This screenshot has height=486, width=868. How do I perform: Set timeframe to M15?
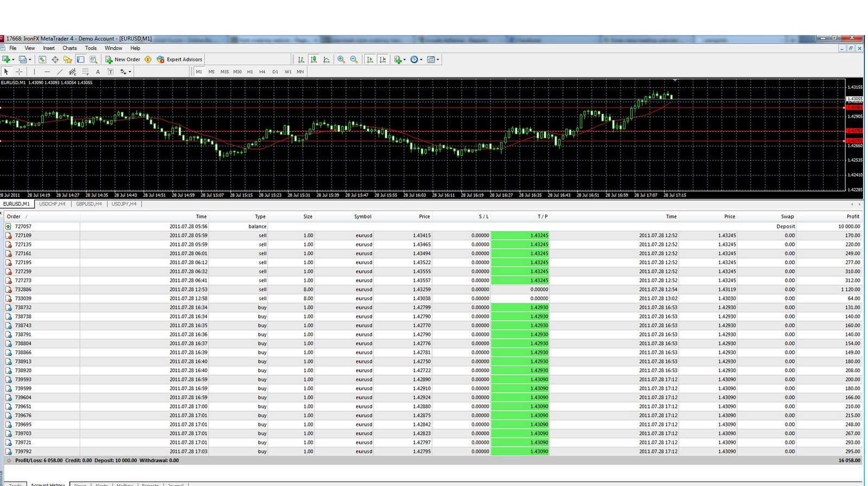point(225,72)
